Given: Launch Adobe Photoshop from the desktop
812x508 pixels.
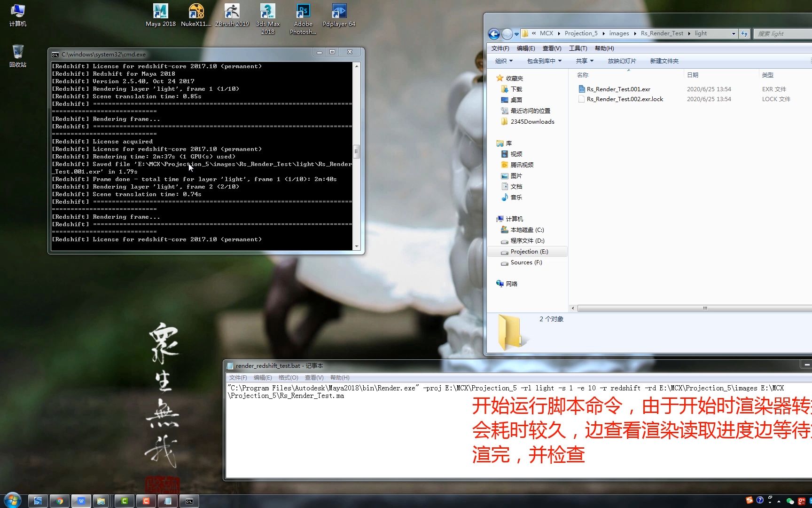Looking at the screenshot, I should [x=303, y=12].
